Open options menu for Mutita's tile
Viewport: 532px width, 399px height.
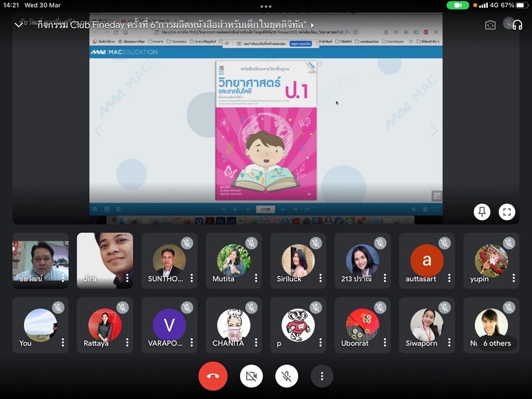[256, 278]
